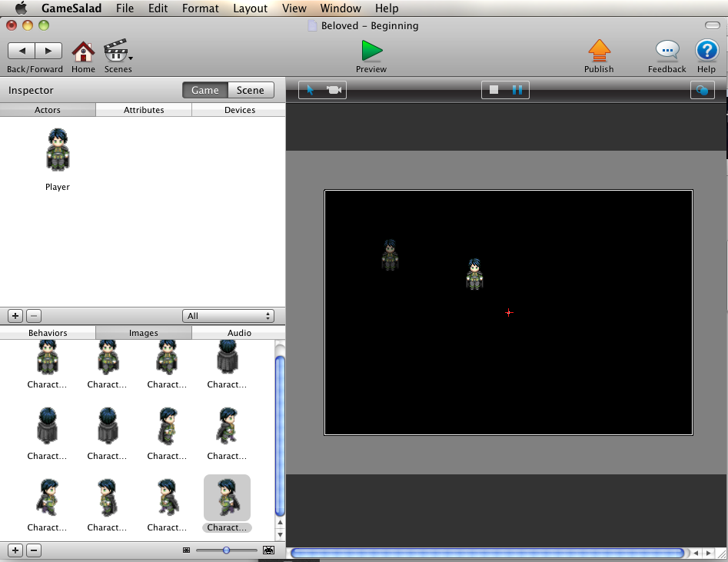The height and width of the screenshot is (562, 728).
Task: Open the Home screen icon
Action: tap(83, 51)
